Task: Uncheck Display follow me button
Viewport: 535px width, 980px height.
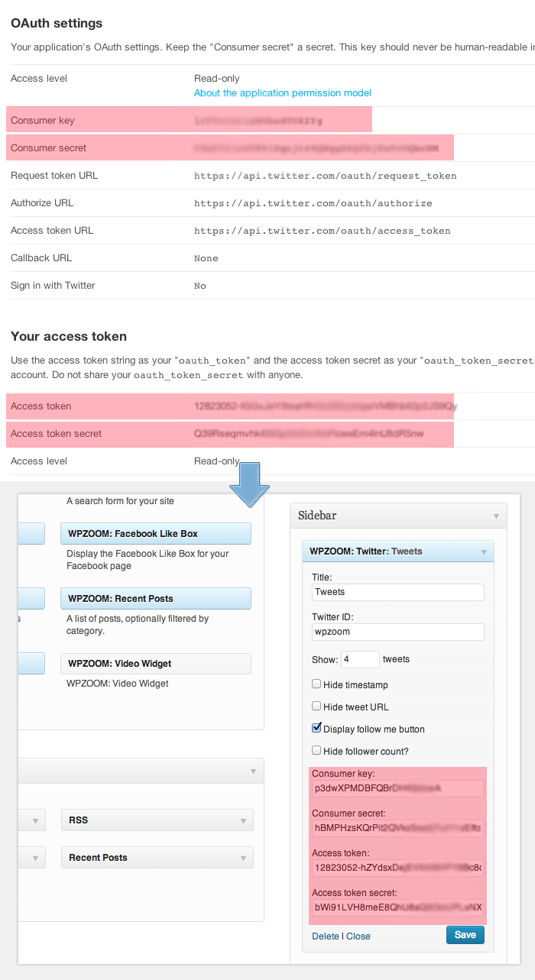Action: [316, 729]
